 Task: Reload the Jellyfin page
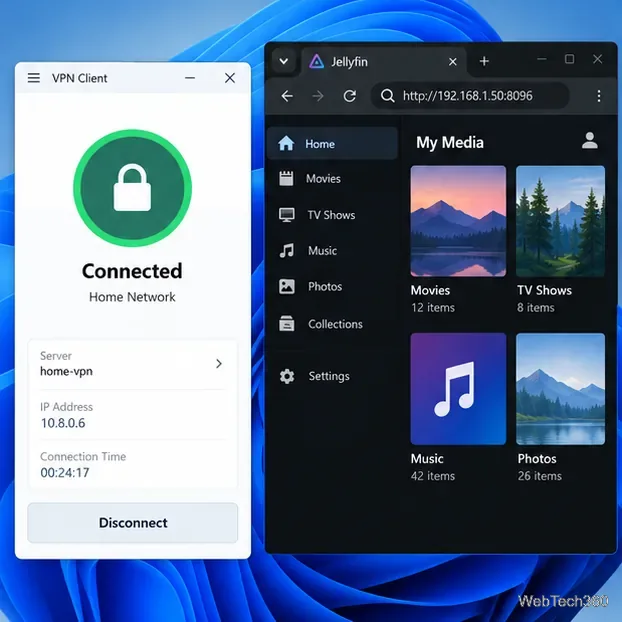[x=349, y=96]
